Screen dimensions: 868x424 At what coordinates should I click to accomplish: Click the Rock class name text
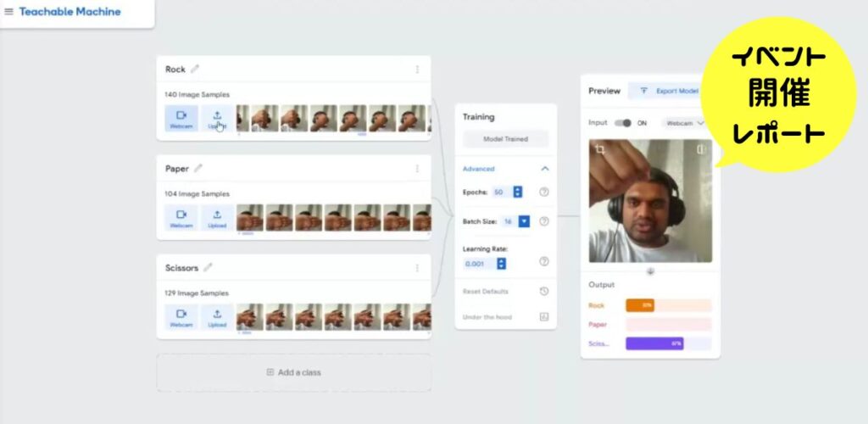coord(175,70)
